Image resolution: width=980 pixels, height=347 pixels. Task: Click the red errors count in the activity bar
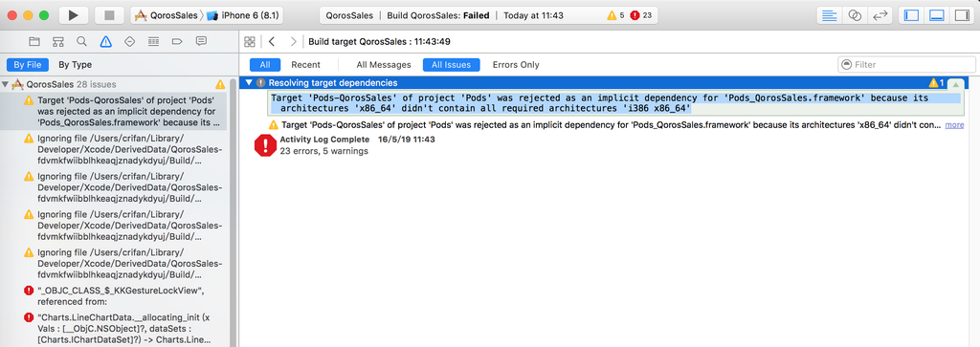pyautogui.click(x=641, y=15)
